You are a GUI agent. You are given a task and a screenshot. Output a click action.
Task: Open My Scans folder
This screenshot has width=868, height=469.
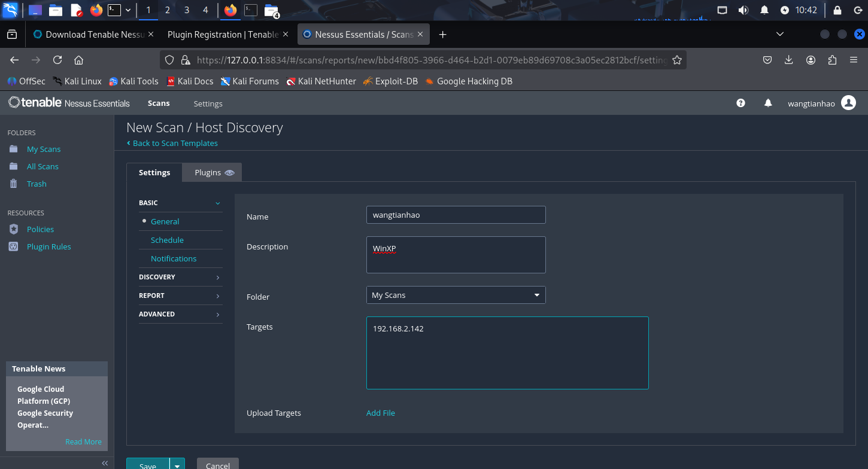point(44,149)
